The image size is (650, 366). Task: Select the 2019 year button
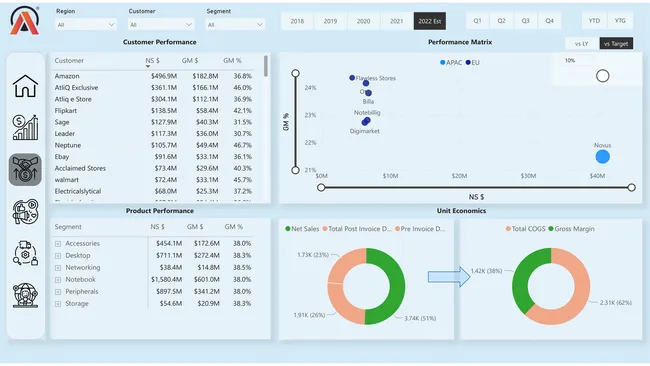330,21
